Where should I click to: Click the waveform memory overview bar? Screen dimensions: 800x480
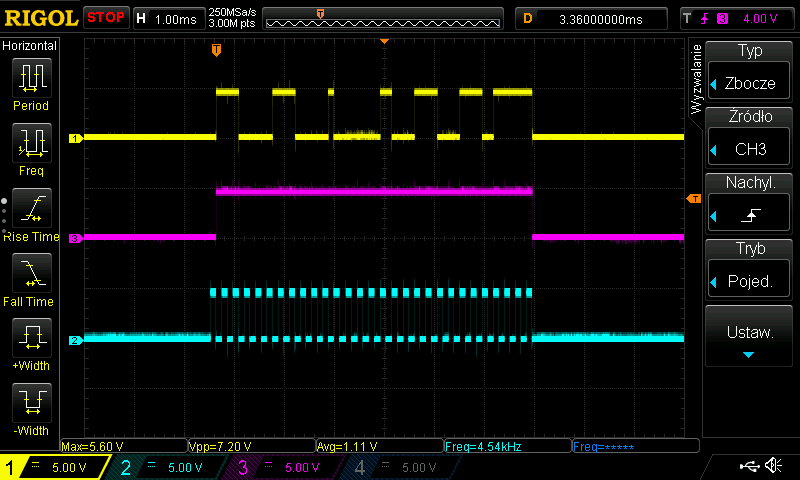pos(383,19)
